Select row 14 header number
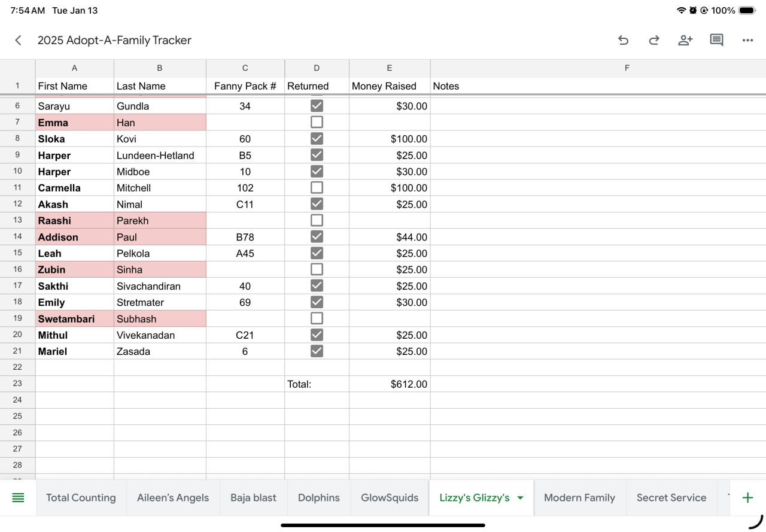This screenshot has width=766, height=532. coord(17,237)
